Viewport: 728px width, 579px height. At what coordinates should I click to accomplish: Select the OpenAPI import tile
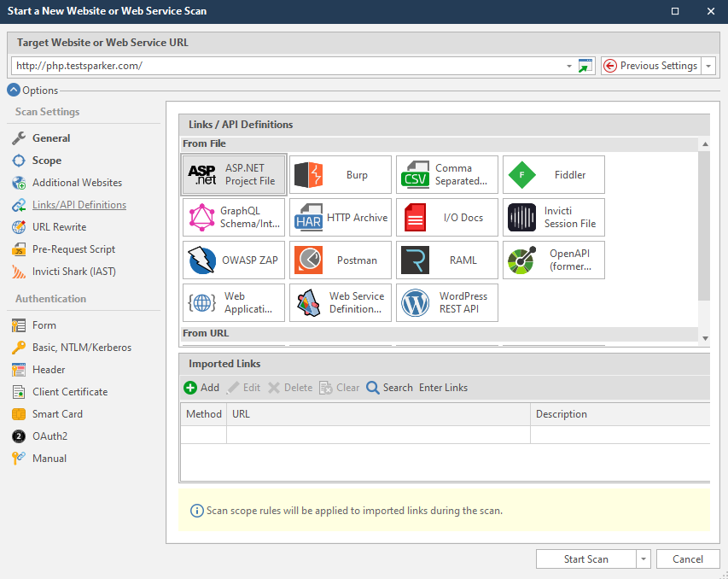[x=554, y=260]
